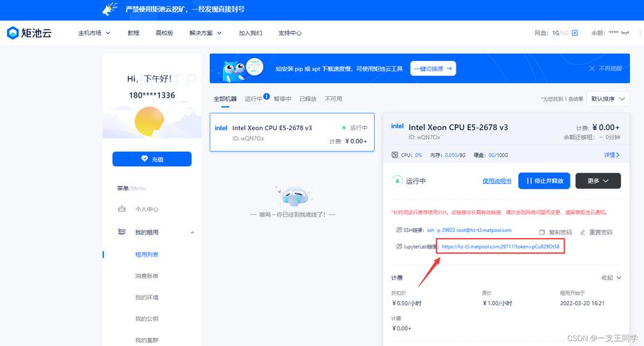Click the 我的租用 sidebar icon

[x=122, y=232]
